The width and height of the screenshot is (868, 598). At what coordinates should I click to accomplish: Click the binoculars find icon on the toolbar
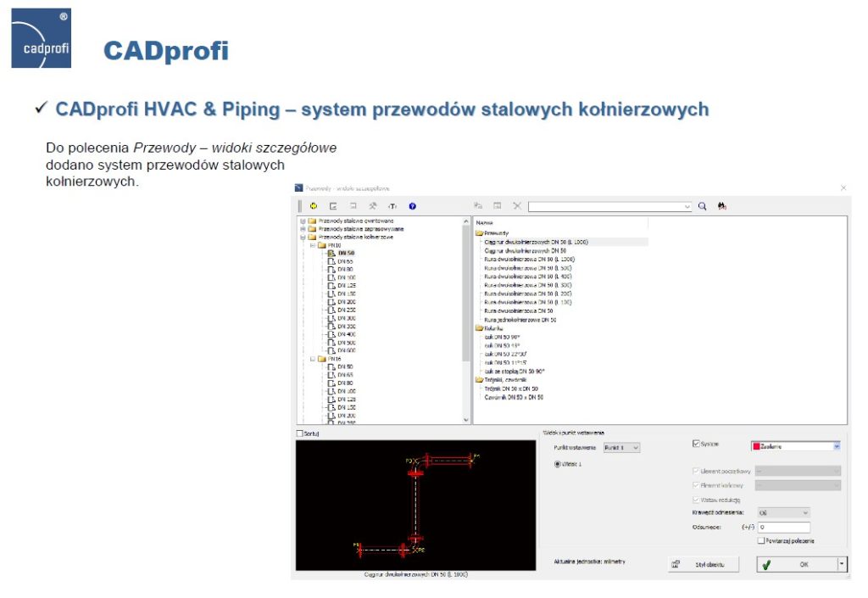click(x=721, y=206)
